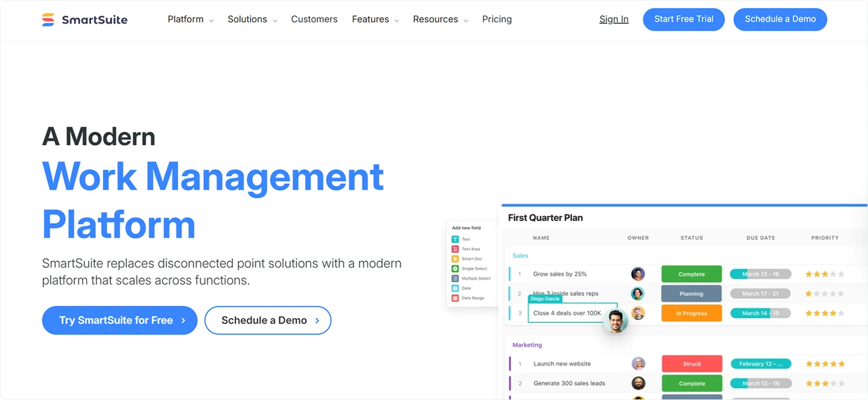Click the priority stars for Hire 3 inside sales reps
The image size is (868, 400).
tap(825, 294)
